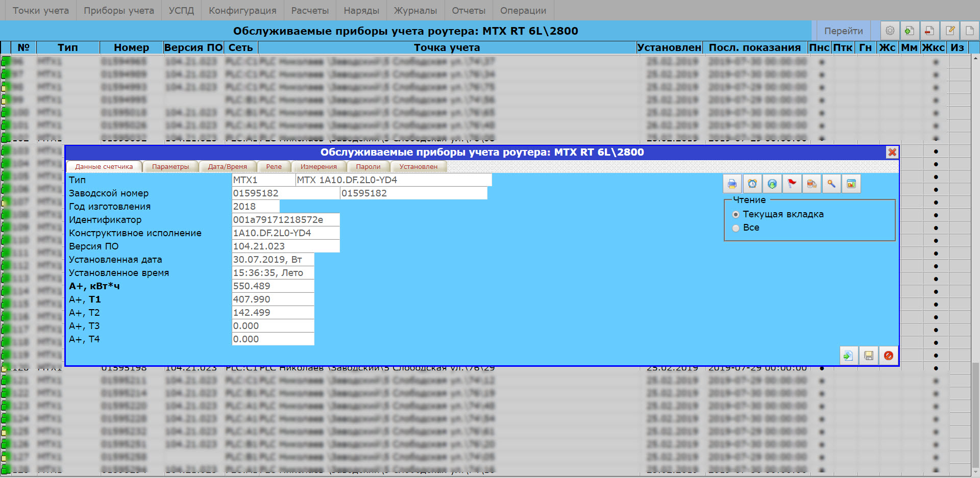Click the printer icon in the dialog toolbar
The image size is (980, 478).
pos(732,184)
